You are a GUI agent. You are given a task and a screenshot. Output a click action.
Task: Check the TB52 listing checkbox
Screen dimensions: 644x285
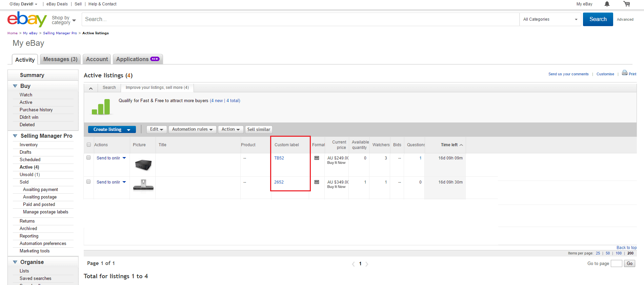88,157
